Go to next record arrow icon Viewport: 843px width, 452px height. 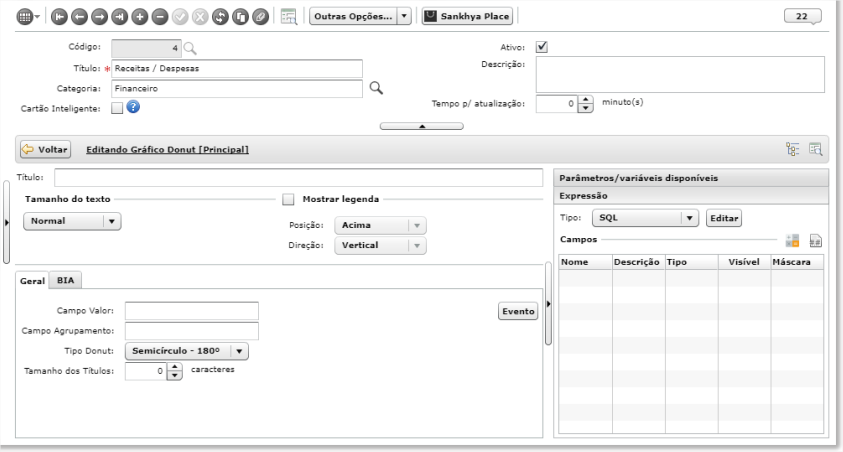(x=99, y=17)
